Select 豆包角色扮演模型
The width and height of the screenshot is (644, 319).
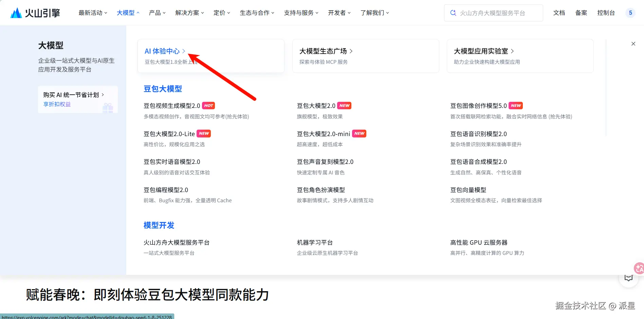pos(321,190)
